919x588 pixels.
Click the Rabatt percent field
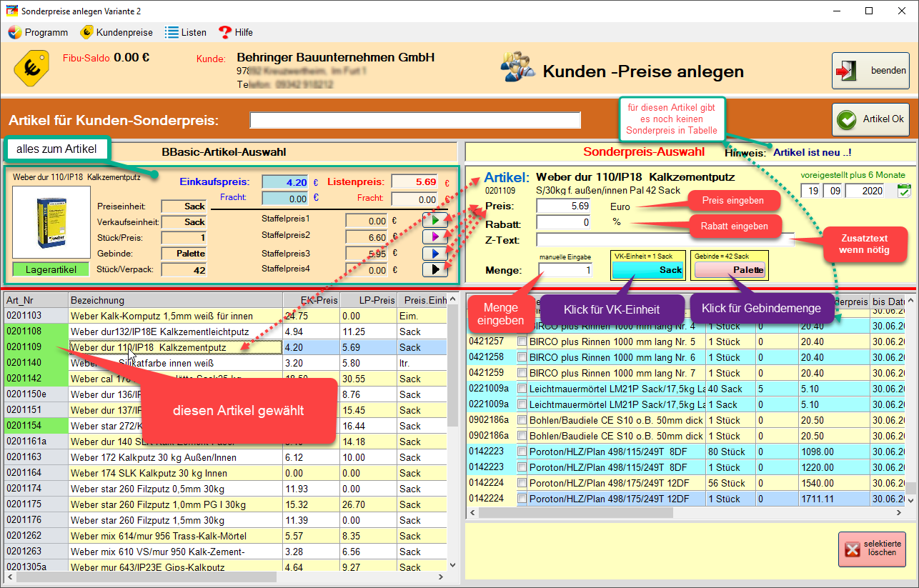pyautogui.click(x=565, y=222)
